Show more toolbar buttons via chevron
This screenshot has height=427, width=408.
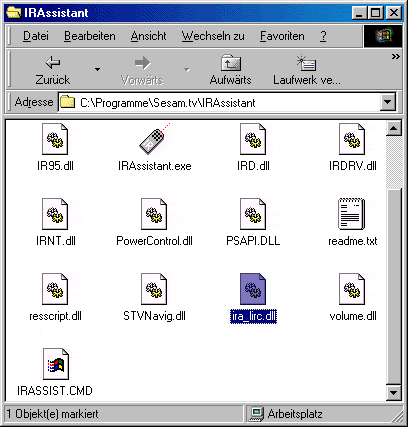(x=395, y=57)
